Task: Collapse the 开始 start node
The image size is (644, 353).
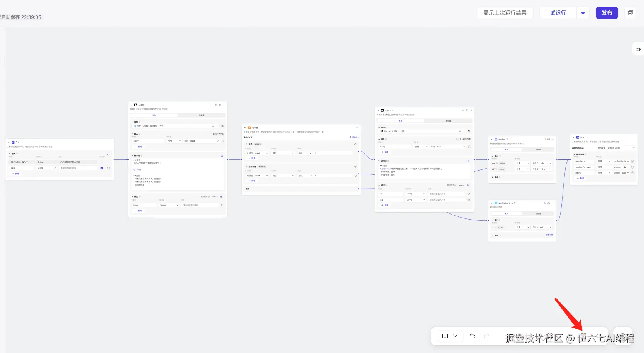Action: [x=9, y=142]
